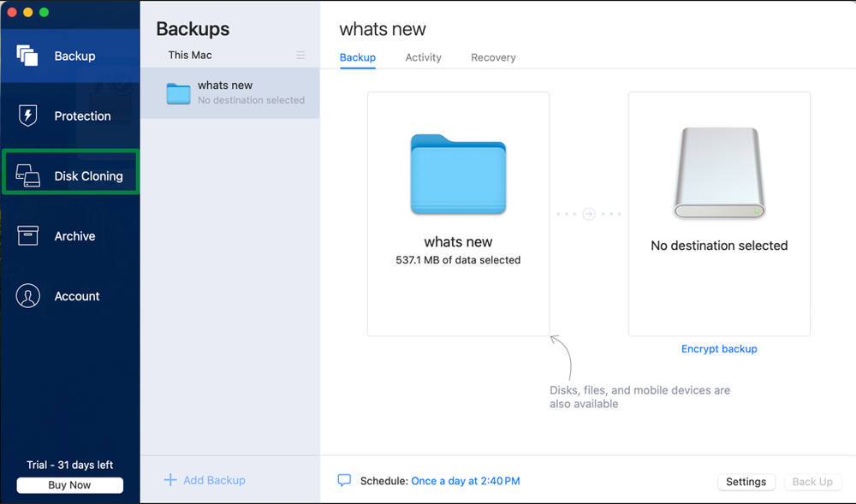Switch to the Activity tab
Image resolution: width=856 pixels, height=504 pixels.
pyautogui.click(x=423, y=57)
